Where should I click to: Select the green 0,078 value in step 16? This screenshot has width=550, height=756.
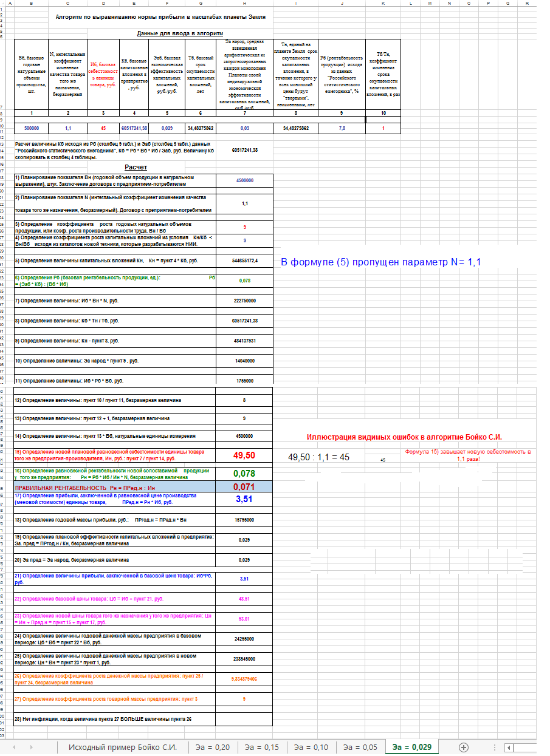click(244, 474)
